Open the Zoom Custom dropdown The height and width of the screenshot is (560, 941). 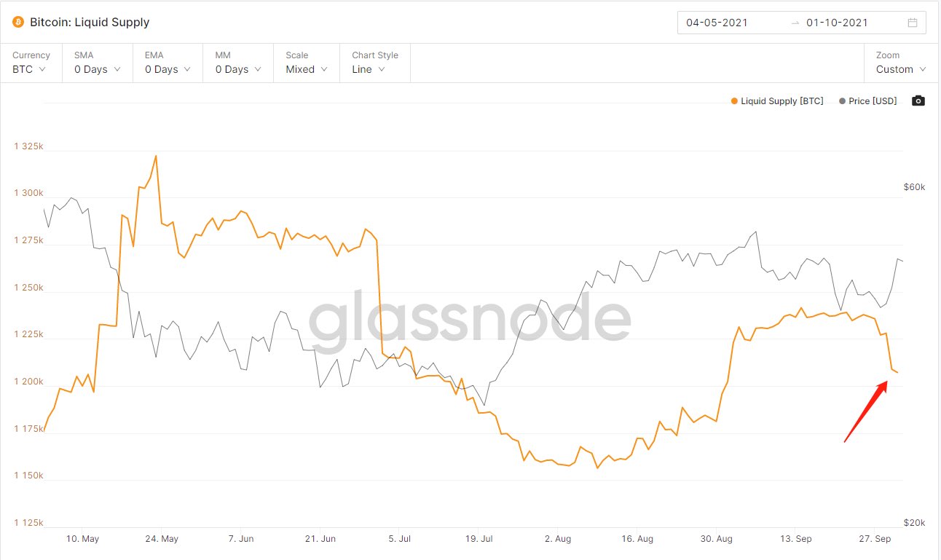(x=901, y=63)
